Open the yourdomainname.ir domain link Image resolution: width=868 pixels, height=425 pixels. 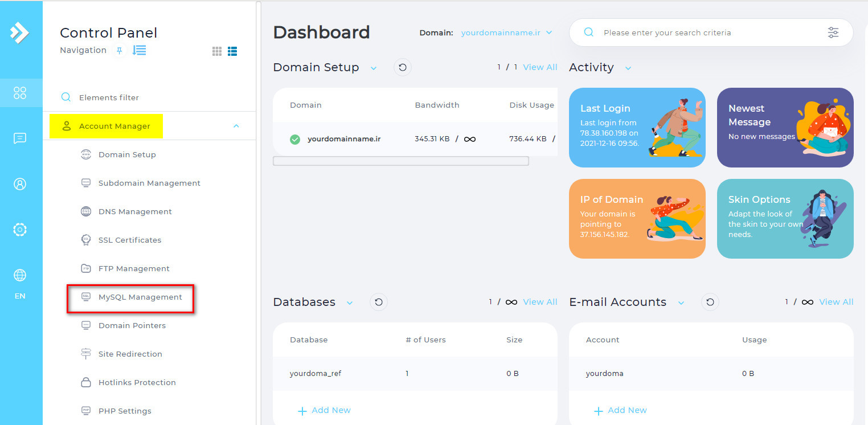coord(344,138)
